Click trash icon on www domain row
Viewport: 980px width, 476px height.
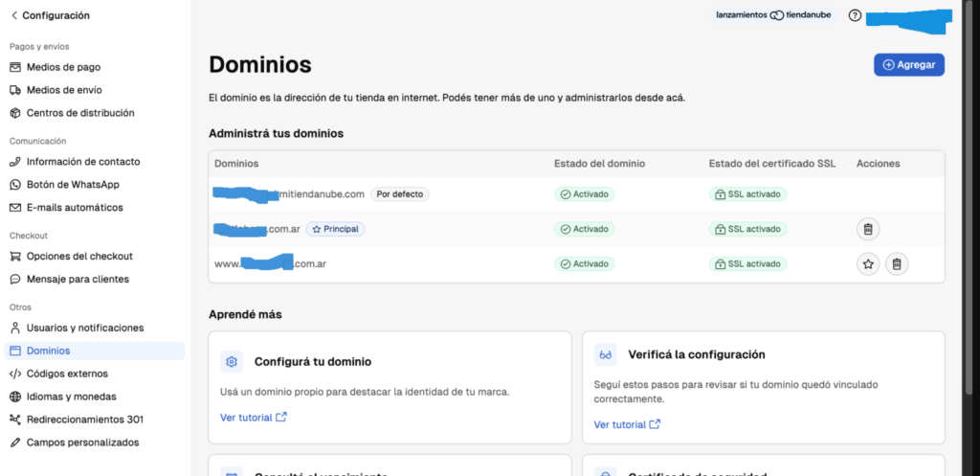click(x=896, y=263)
